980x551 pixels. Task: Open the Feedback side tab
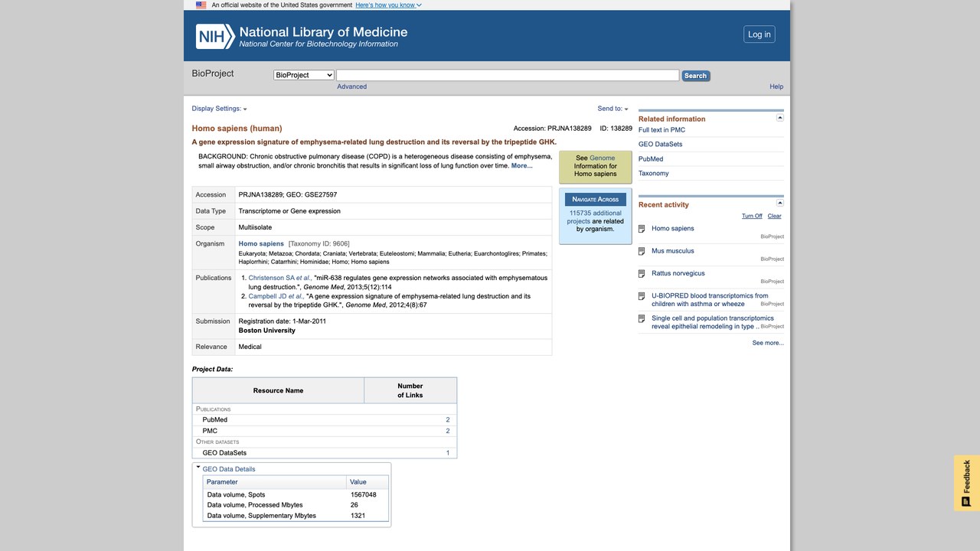[967, 483]
